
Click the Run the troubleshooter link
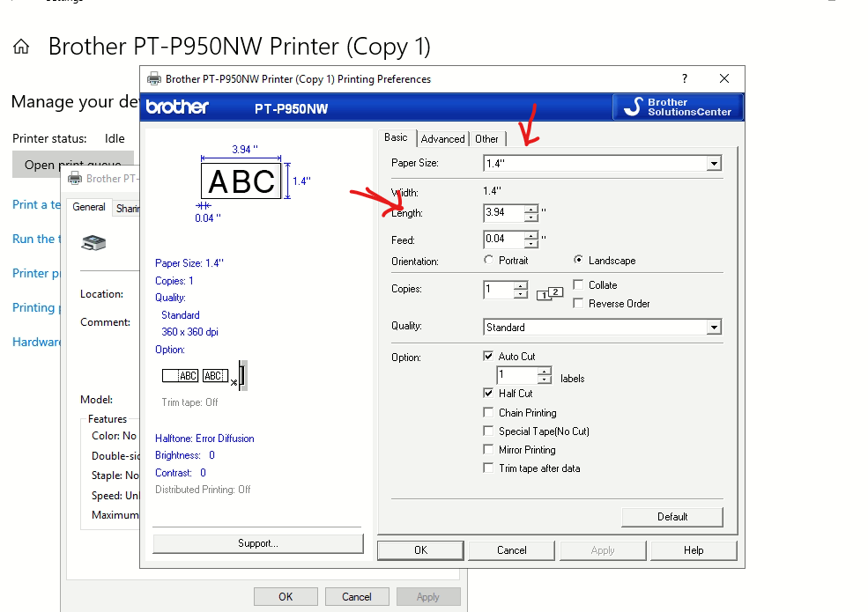coord(36,239)
